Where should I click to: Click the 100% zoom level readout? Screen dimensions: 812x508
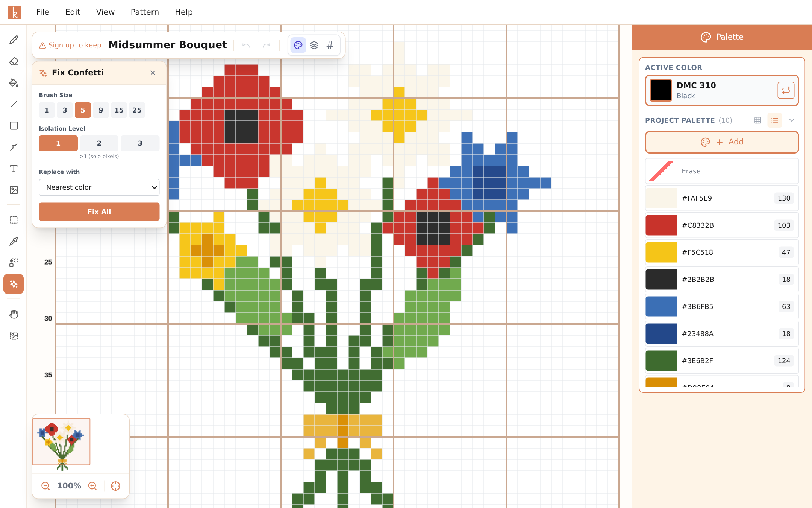point(69,486)
